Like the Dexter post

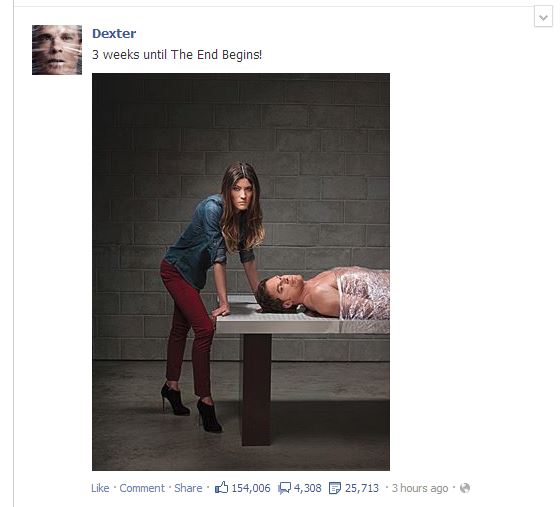point(100,488)
